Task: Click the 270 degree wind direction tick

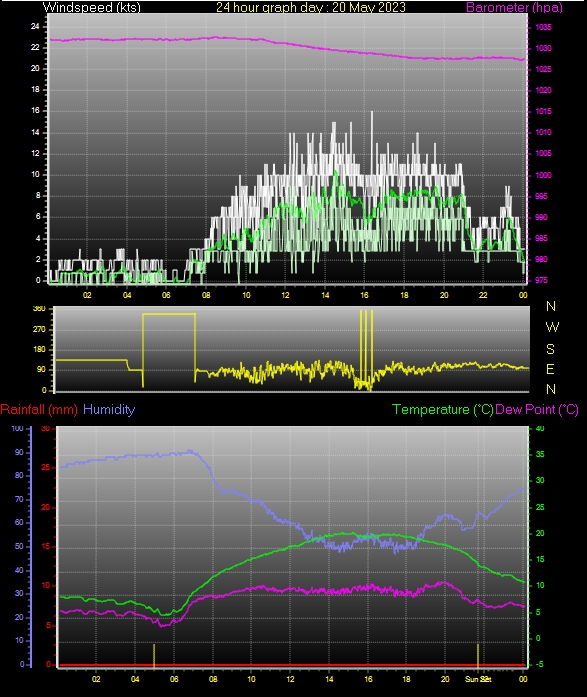Action: (39, 329)
